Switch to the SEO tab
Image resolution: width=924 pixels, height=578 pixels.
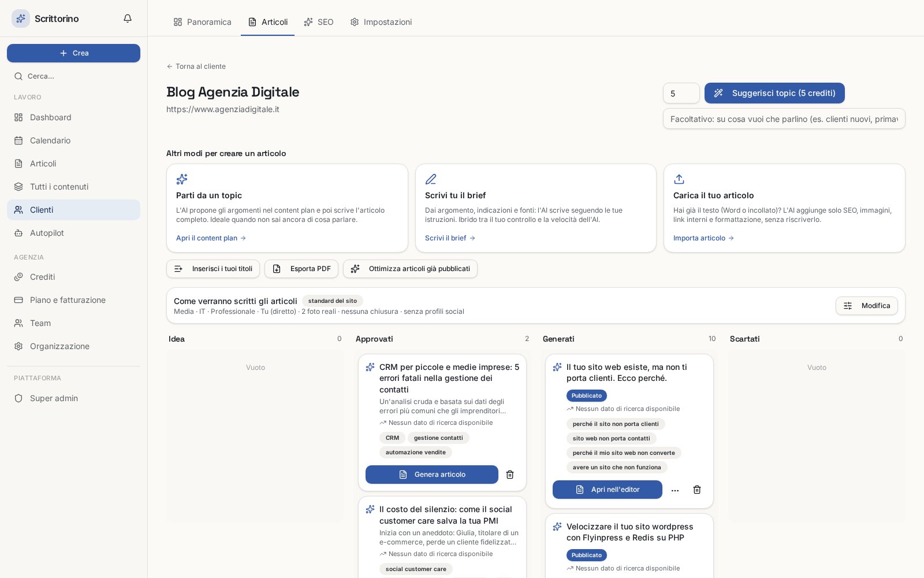(319, 22)
